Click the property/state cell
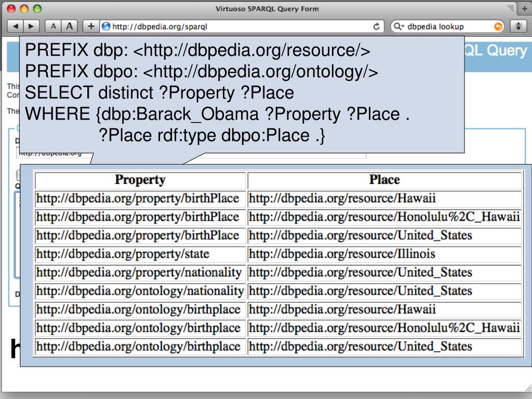The image size is (532, 399). (140, 254)
